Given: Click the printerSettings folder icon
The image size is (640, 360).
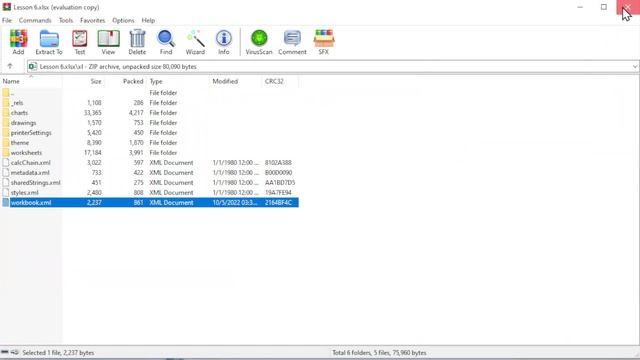Looking at the screenshot, I should [6, 133].
